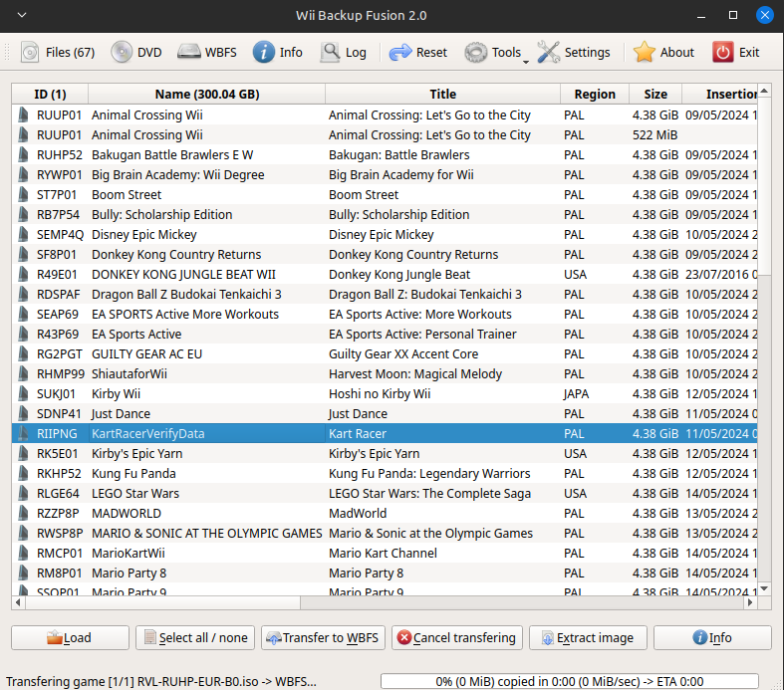The image size is (784, 690).
Task: Switch to the DVD source view
Action: click(136, 53)
